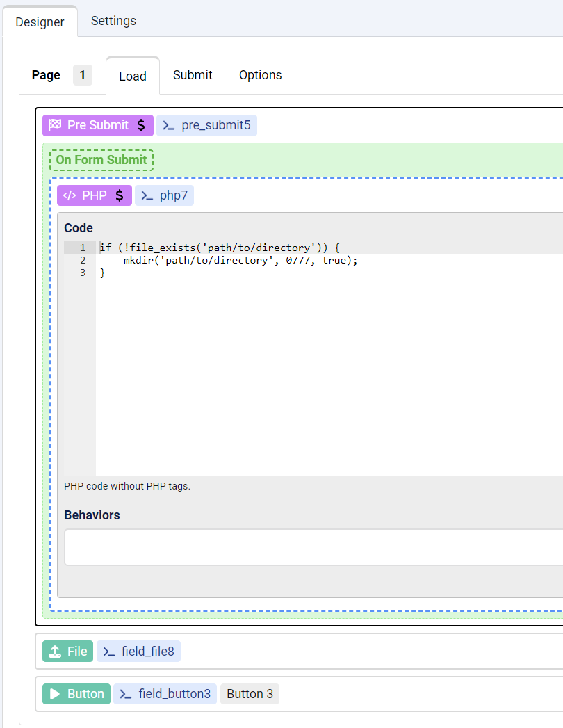Click line number 3 in the gutter
Viewport: 563px width, 728px height.
83,273
